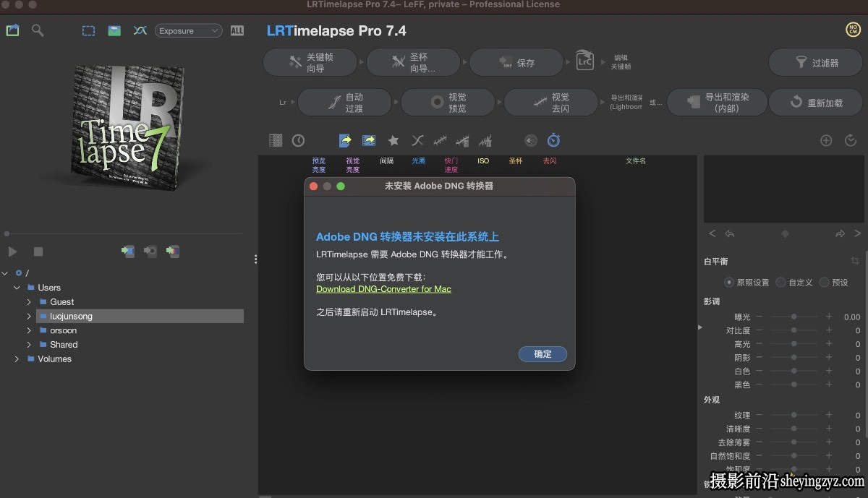Expand the Guest folder
Viewport: 868px width, 498px height.
coord(29,302)
